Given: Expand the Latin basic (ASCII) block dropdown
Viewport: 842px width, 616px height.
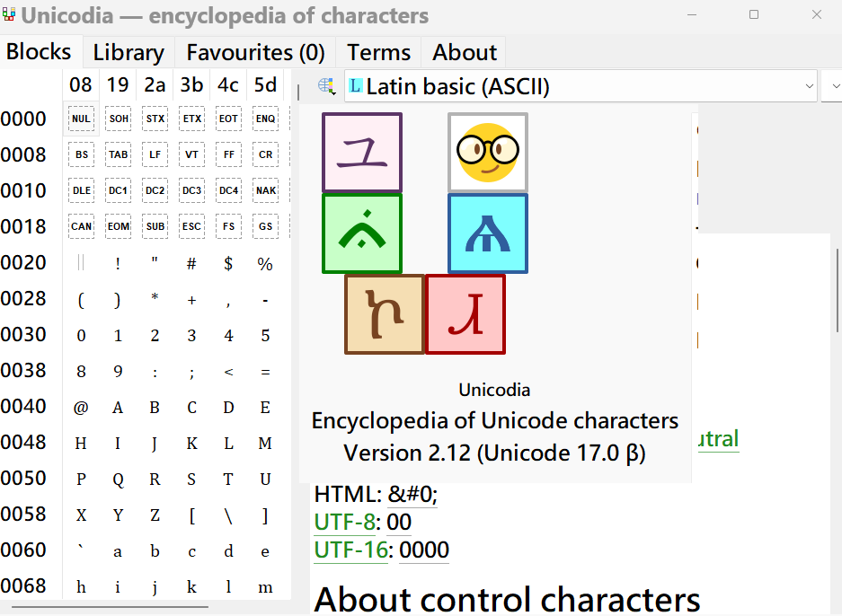Looking at the screenshot, I should pos(581,86).
